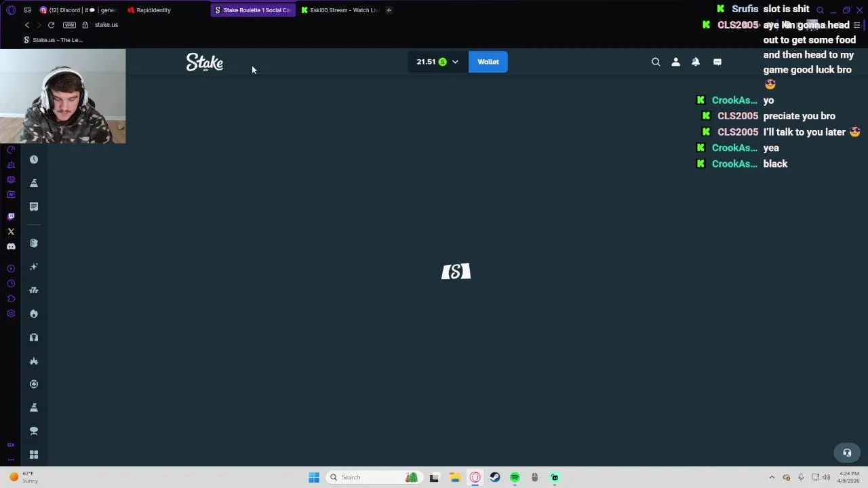This screenshot has height=488, width=868.
Task: Open the user profile icon
Action: pos(675,62)
